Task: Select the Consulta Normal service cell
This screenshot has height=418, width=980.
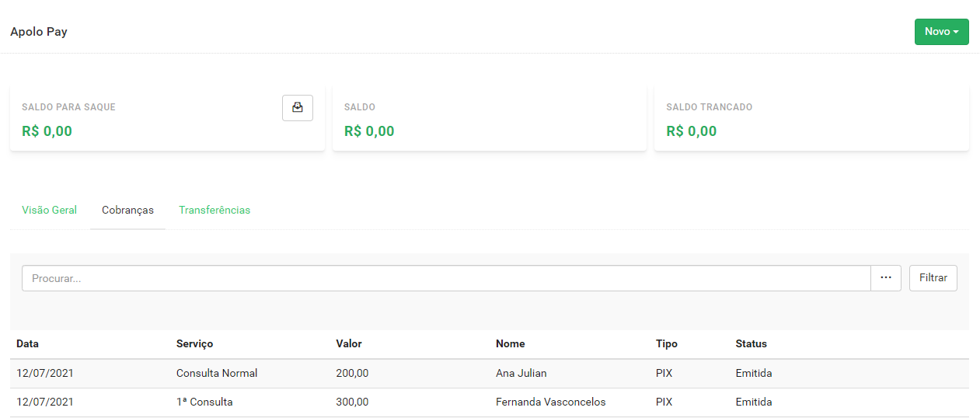Action: 217,373
